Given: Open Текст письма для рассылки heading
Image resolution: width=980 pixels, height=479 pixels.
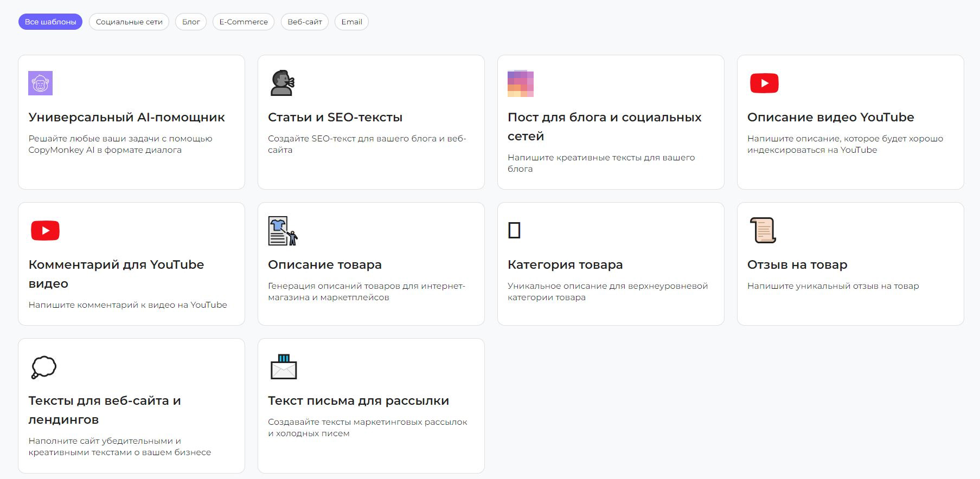Looking at the screenshot, I should pyautogui.click(x=358, y=401).
